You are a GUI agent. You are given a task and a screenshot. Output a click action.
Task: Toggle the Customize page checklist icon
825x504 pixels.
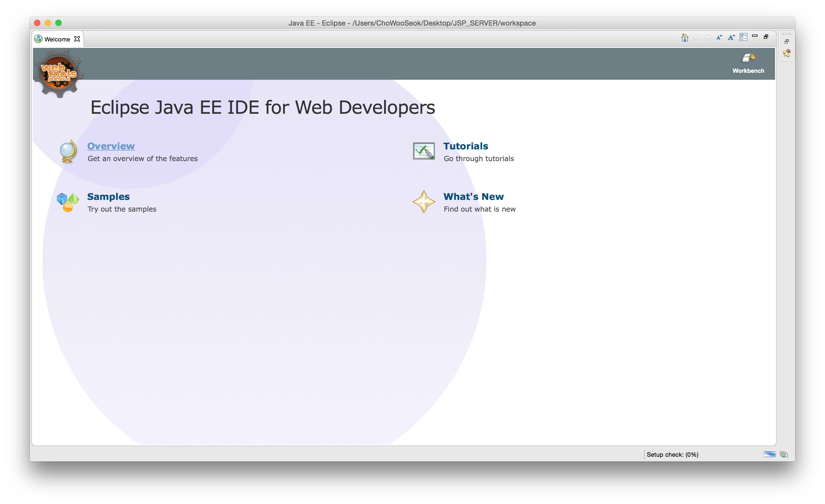743,37
